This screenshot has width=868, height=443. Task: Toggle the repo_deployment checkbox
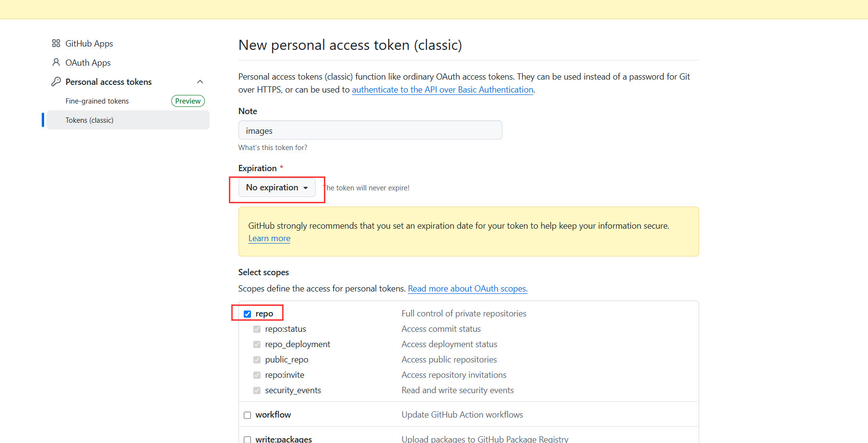click(x=257, y=345)
